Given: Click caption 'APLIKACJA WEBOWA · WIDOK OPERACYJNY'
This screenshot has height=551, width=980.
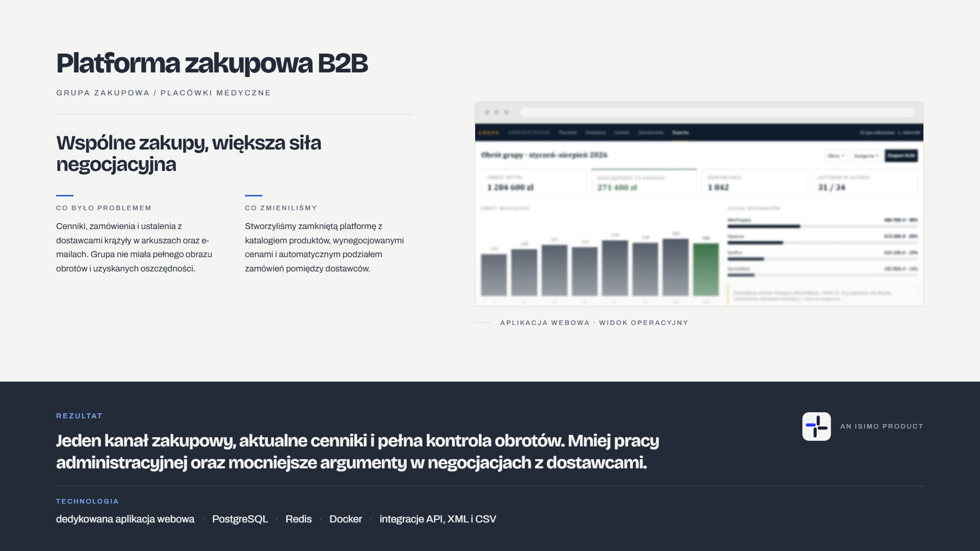Looking at the screenshot, I should (594, 323).
